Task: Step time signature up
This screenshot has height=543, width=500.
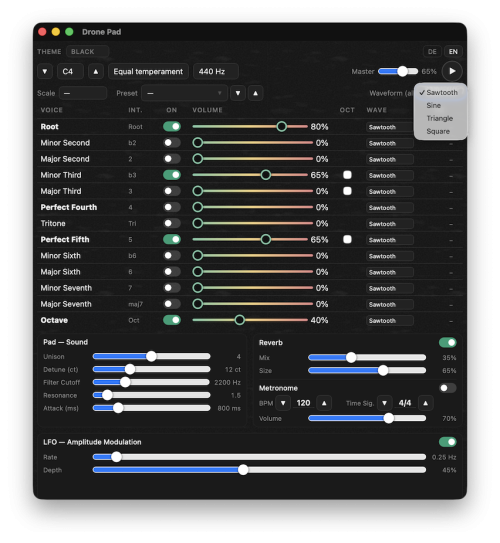Action: [x=426, y=403]
